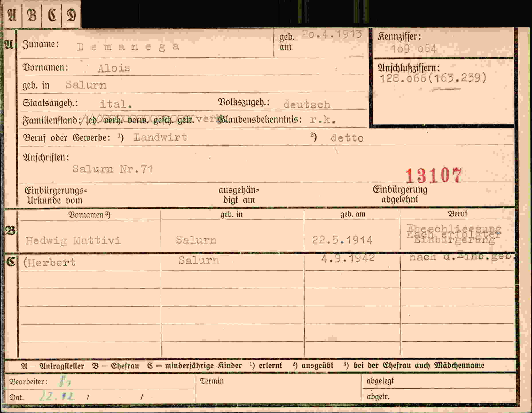
Task: Click the handwritten date after 'Dat.'
Action: point(57,396)
